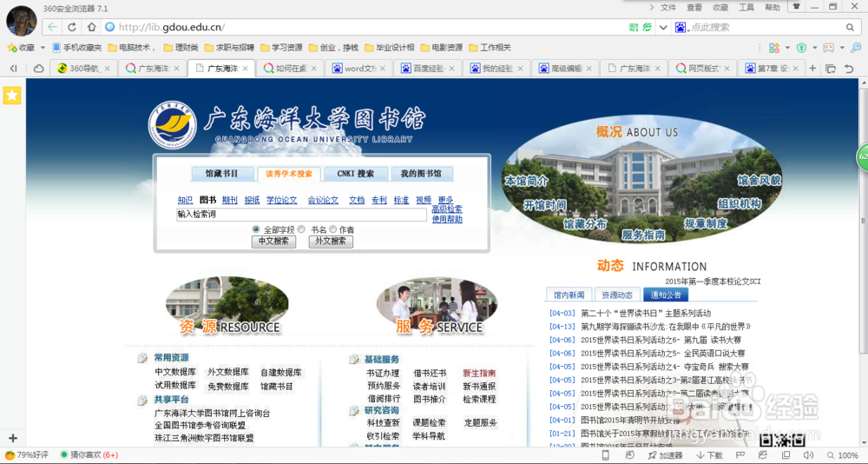Click the 加速器 rocket icon in status bar
The width and height of the screenshot is (868, 464).
click(653, 455)
